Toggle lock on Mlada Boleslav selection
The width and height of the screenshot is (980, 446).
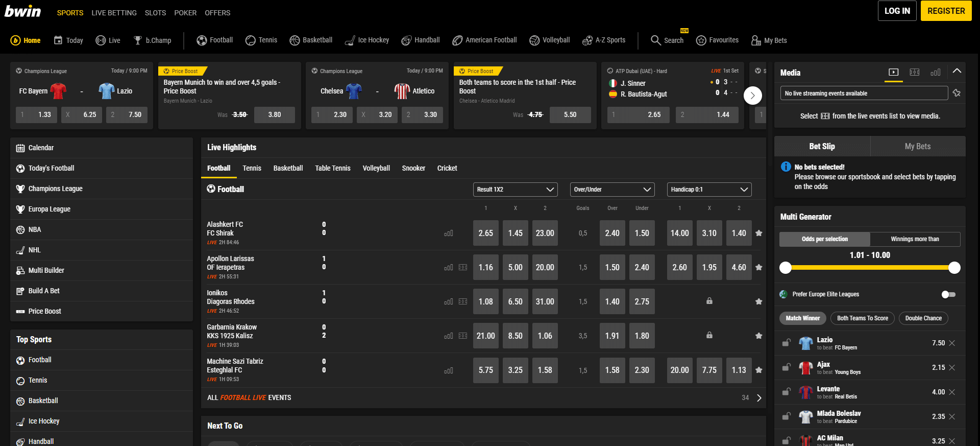click(x=787, y=416)
